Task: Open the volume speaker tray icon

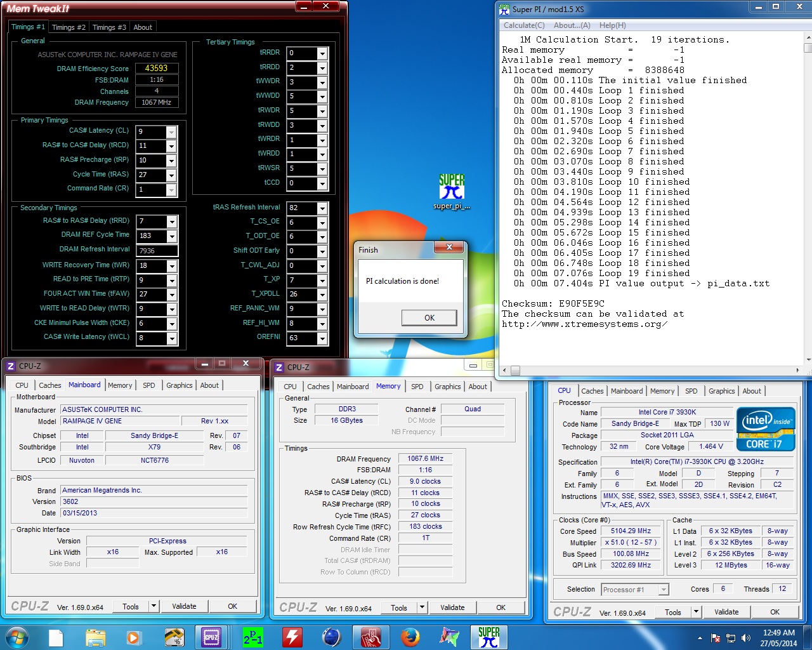Action: tap(746, 638)
